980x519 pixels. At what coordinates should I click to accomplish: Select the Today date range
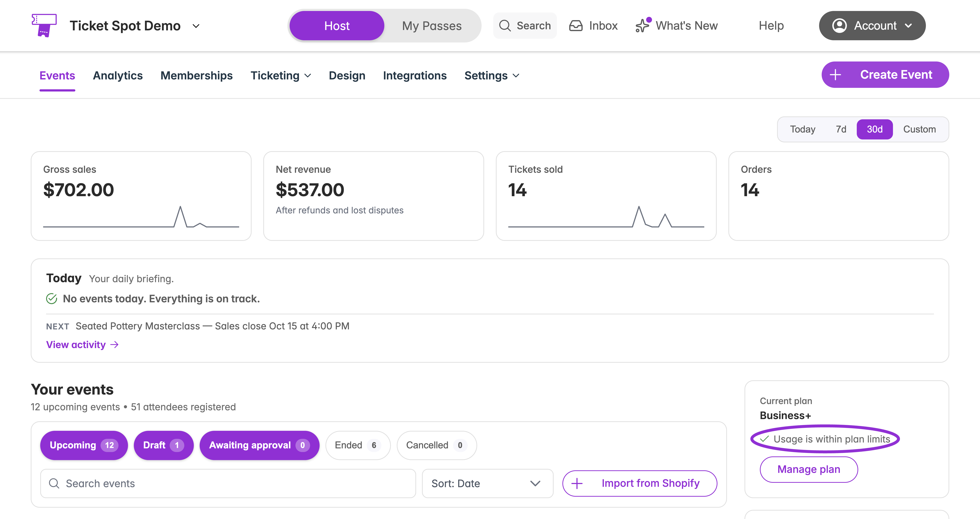pos(803,129)
